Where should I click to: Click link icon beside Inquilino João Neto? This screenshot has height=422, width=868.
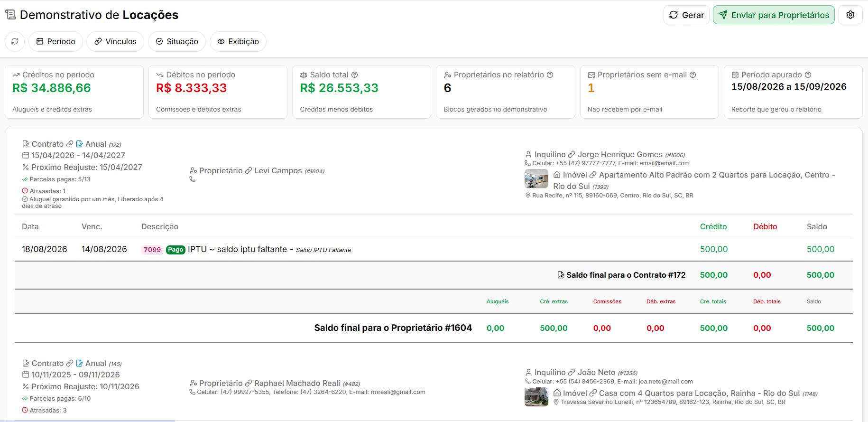tap(572, 372)
